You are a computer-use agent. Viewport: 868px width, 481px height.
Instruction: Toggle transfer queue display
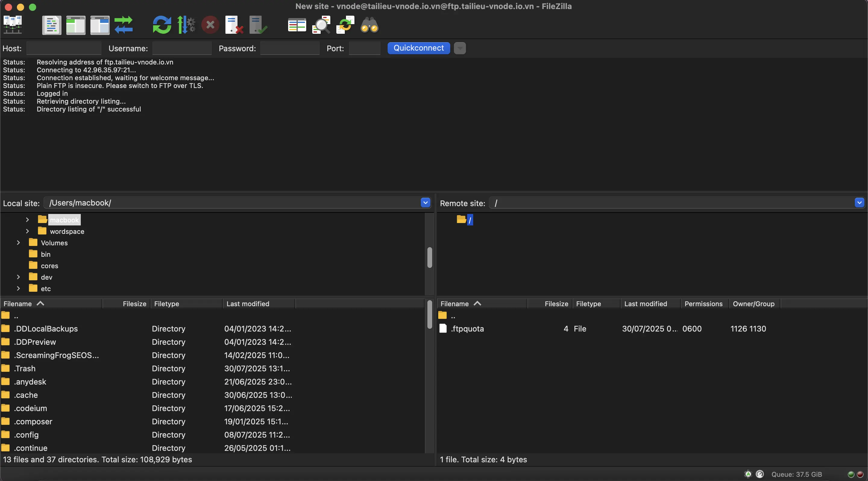pos(124,25)
